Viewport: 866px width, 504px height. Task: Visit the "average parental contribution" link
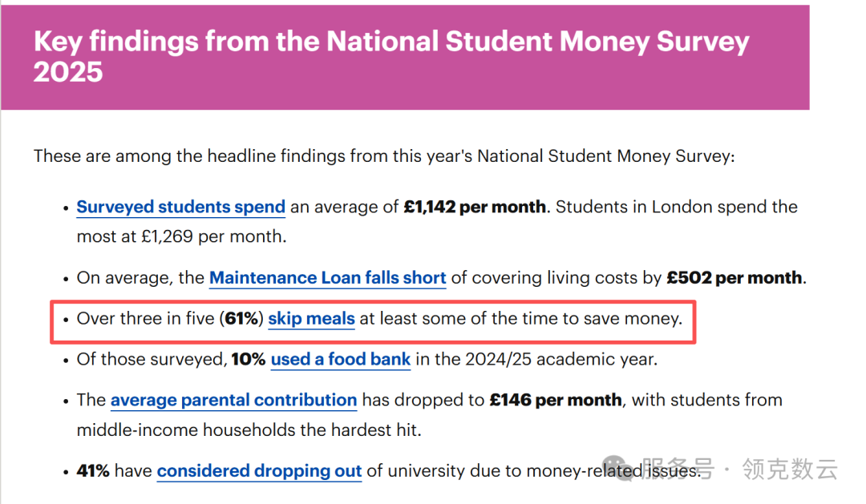pyautogui.click(x=233, y=400)
